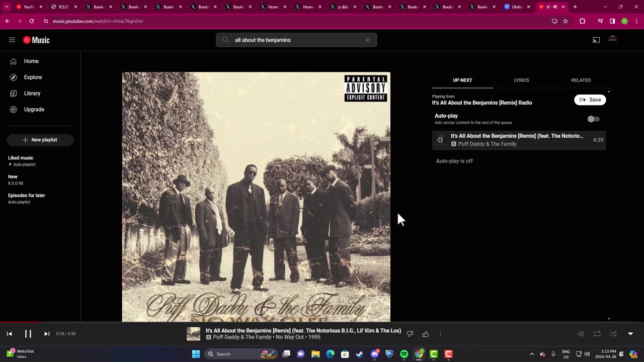Reload the page

coord(31,21)
